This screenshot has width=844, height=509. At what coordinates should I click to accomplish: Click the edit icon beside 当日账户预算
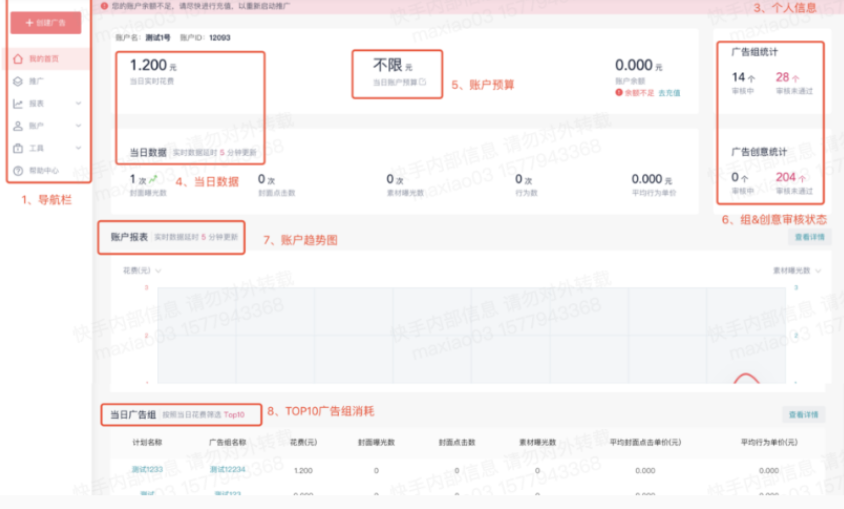(423, 82)
